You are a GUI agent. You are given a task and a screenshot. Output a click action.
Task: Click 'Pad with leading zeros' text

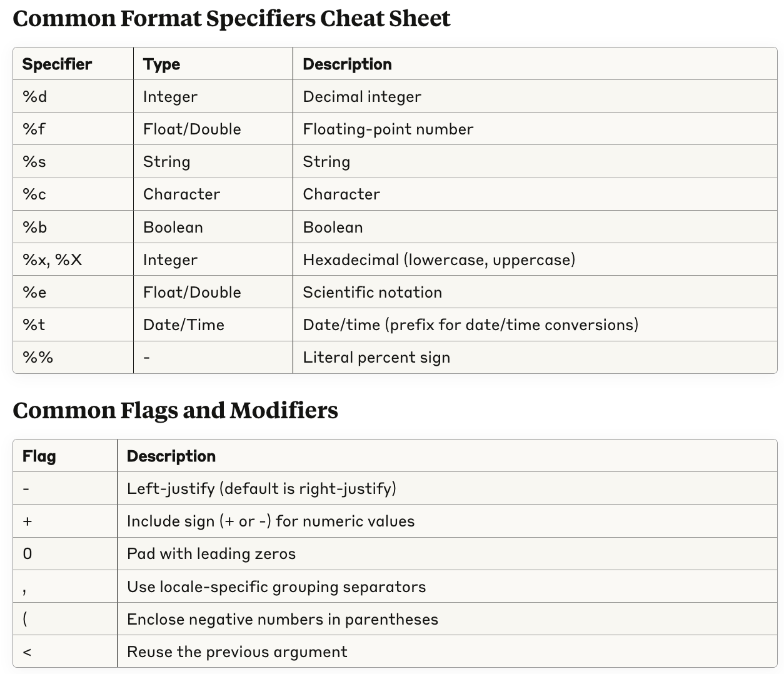point(211,553)
